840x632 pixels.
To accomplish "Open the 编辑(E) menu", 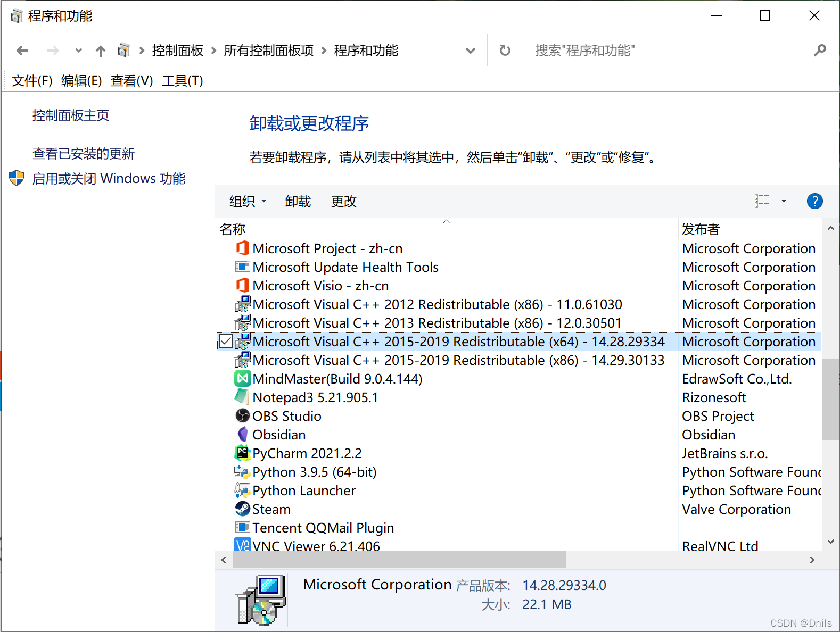I will pyautogui.click(x=81, y=80).
